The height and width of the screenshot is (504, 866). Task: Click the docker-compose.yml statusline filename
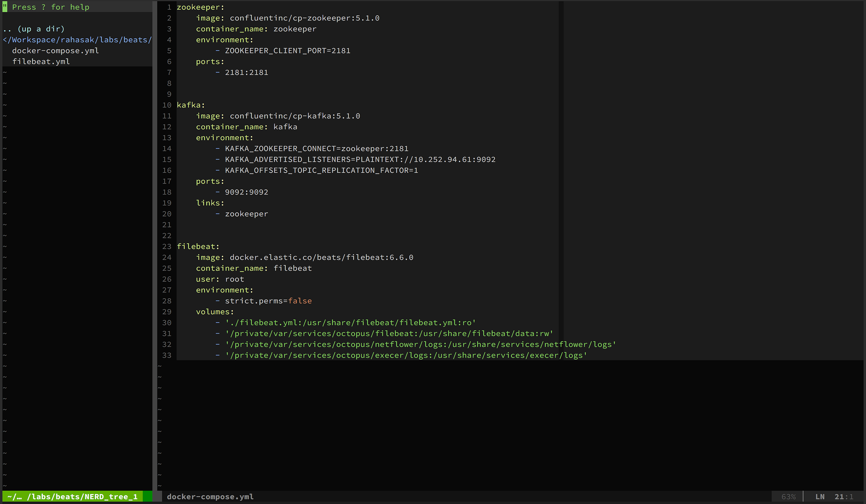click(x=210, y=496)
